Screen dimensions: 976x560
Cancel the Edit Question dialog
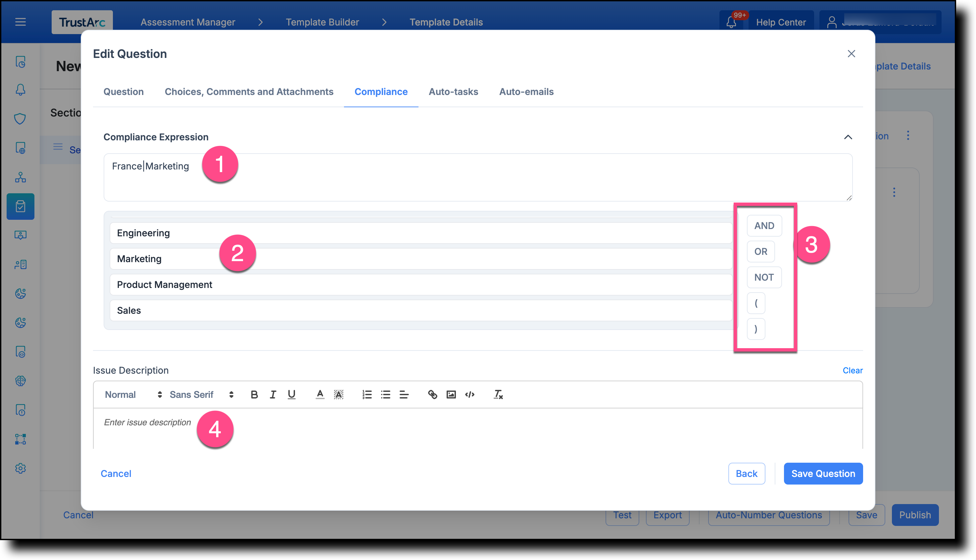point(116,474)
